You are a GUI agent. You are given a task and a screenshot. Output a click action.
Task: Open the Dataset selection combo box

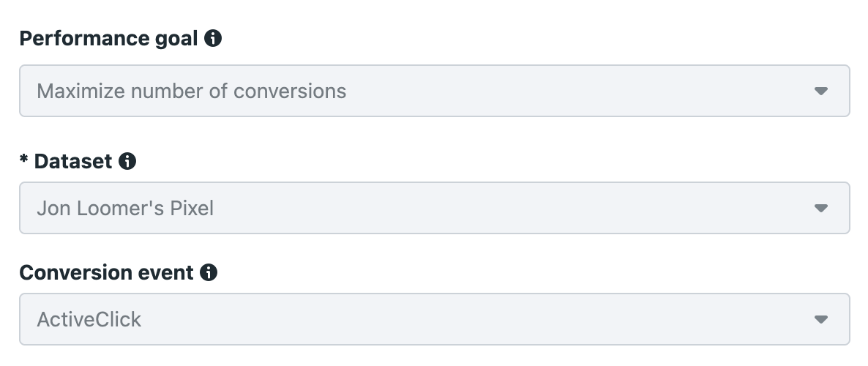click(435, 208)
